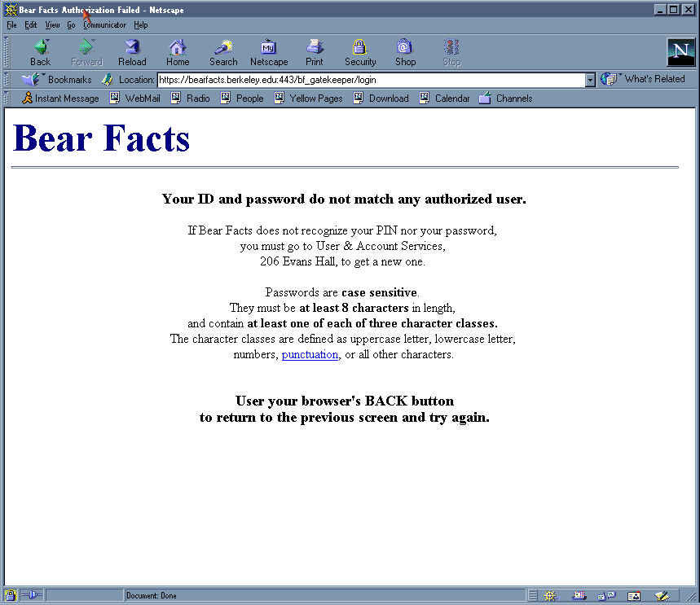
Task: Print the page using the Print icon
Action: pyautogui.click(x=315, y=52)
